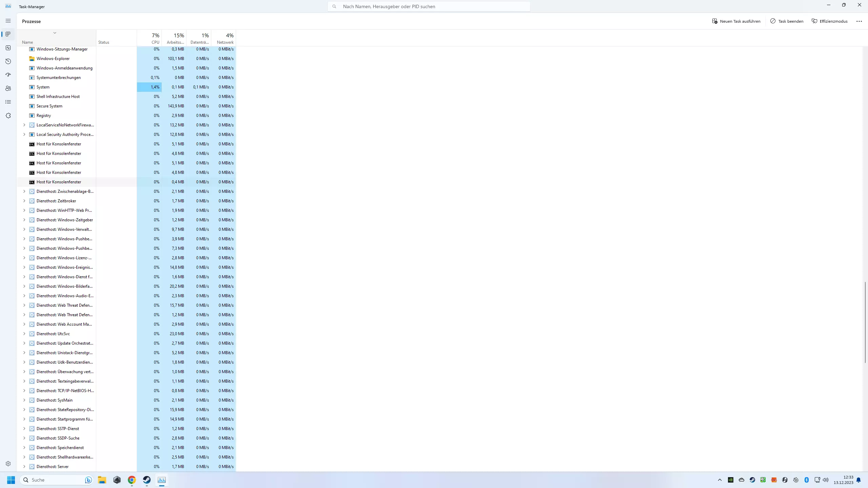
Task: Open the App history sidebar icon
Action: click(x=8, y=61)
